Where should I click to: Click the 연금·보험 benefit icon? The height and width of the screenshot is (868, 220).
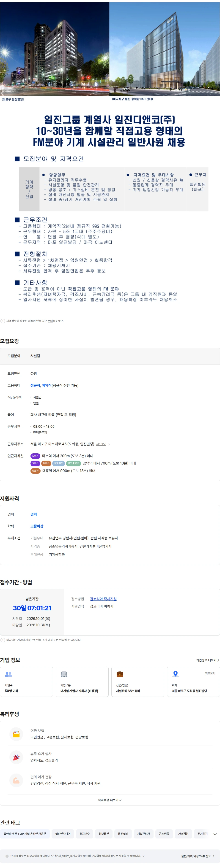point(16,734)
